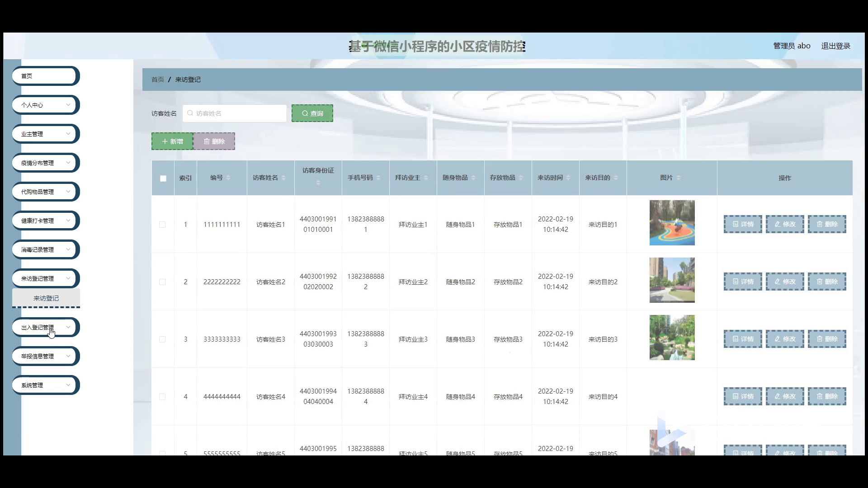Expand the 健康打卡管理 sidebar menu
The height and width of the screenshot is (488, 868).
(46, 221)
